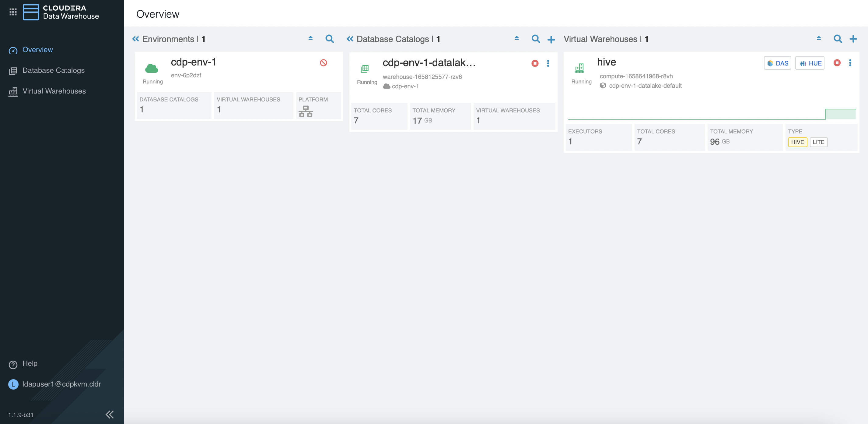
Task: Stop the cdp-env-1-datalake database catalog
Action: point(535,63)
